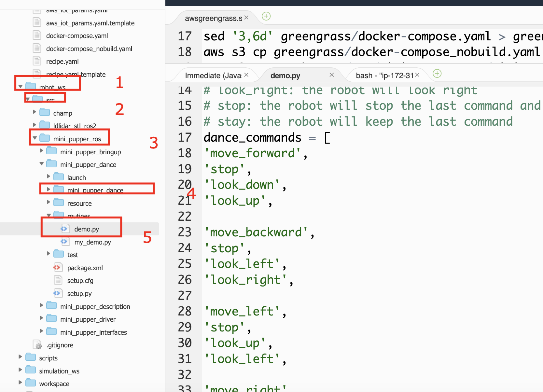The height and width of the screenshot is (392, 543).
Task: Click the new tab plus icon after bash tab
Action: pos(437,74)
